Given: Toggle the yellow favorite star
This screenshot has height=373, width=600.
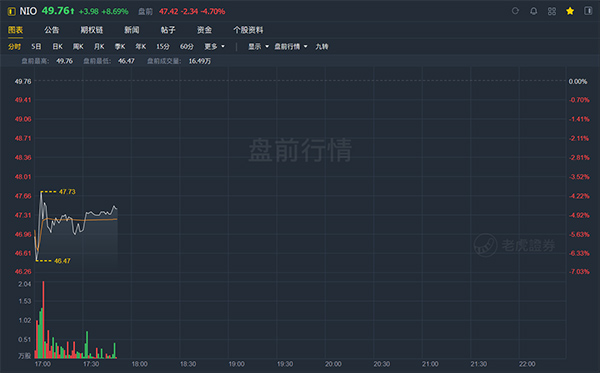Looking at the screenshot, I should click(570, 11).
